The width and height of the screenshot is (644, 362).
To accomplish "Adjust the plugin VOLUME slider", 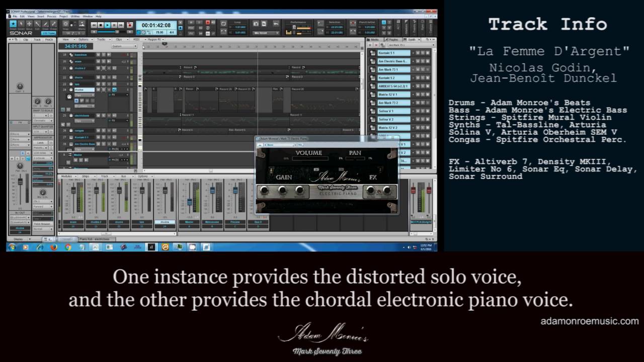I will pyautogui.click(x=310, y=158).
